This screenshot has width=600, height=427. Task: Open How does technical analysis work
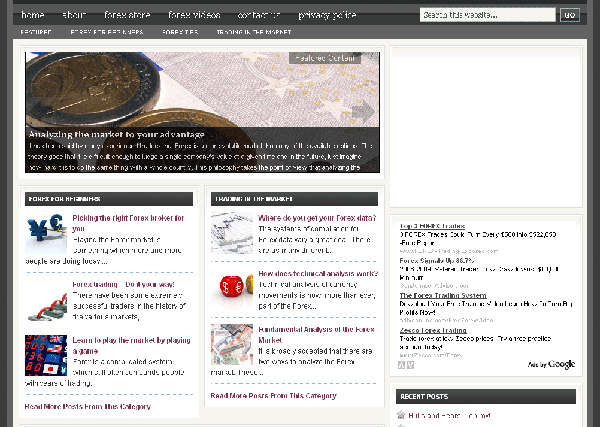click(x=318, y=274)
